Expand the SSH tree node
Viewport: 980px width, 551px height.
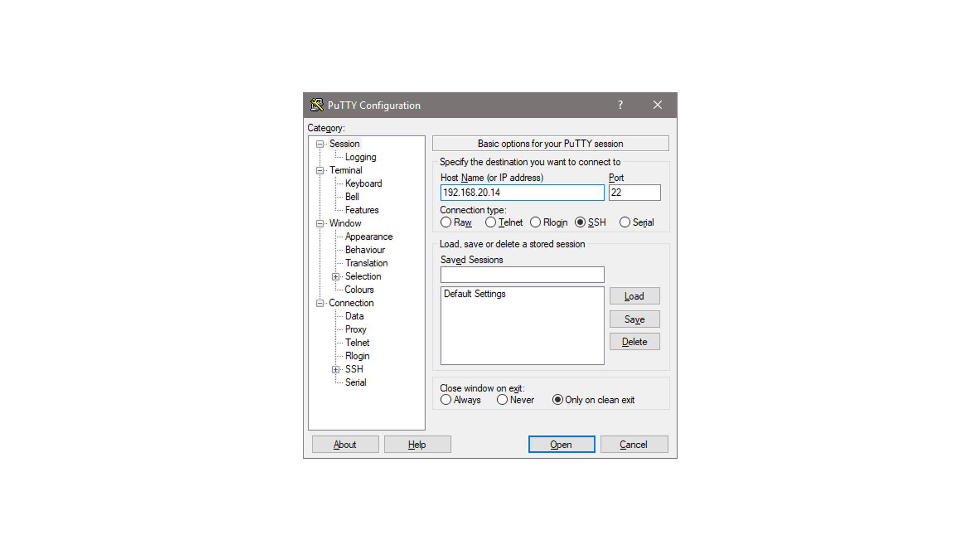pos(335,370)
